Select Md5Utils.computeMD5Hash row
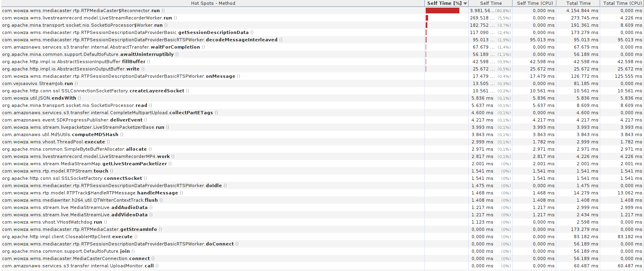 pyautogui.click(x=322, y=134)
